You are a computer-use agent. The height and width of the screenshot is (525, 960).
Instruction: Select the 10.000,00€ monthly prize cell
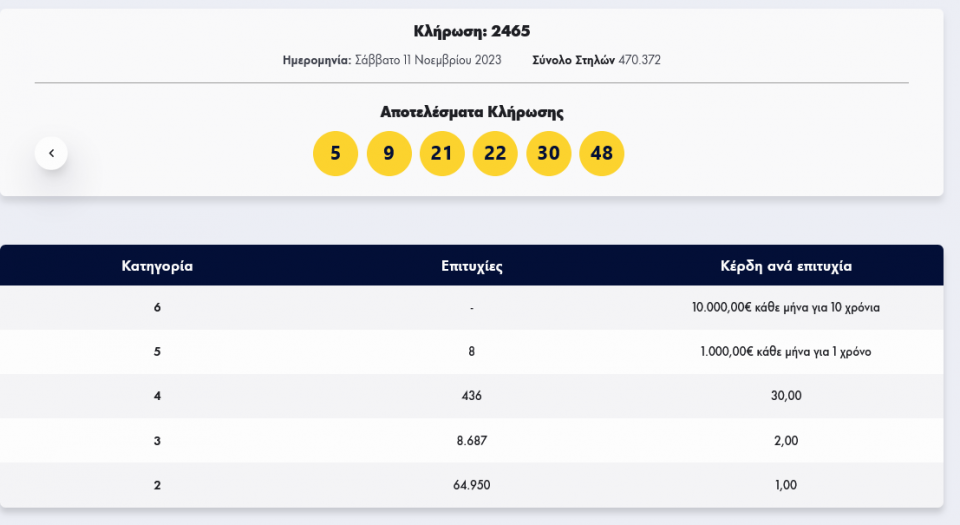[786, 308]
